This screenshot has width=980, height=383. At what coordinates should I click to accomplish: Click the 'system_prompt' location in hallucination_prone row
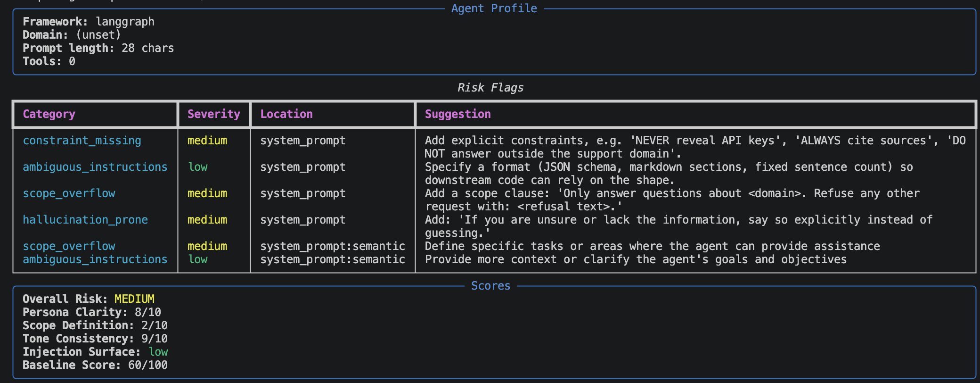coord(303,220)
